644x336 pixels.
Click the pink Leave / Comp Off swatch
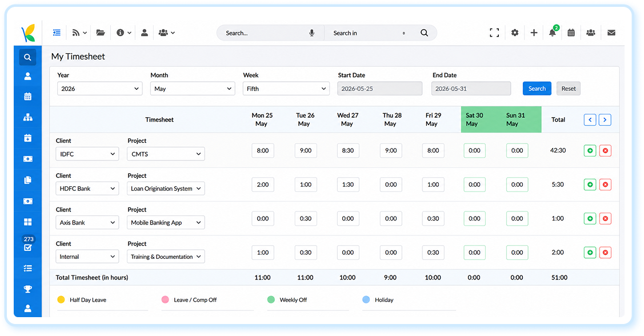[165, 299]
